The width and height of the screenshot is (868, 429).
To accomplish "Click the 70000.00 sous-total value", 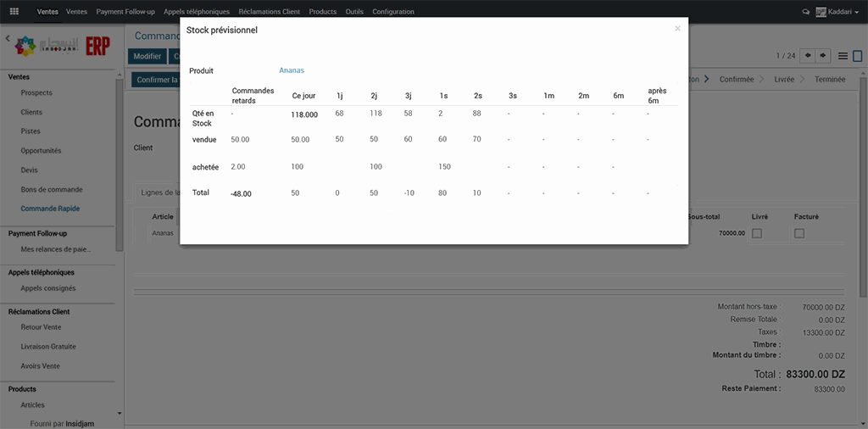I will tap(732, 234).
